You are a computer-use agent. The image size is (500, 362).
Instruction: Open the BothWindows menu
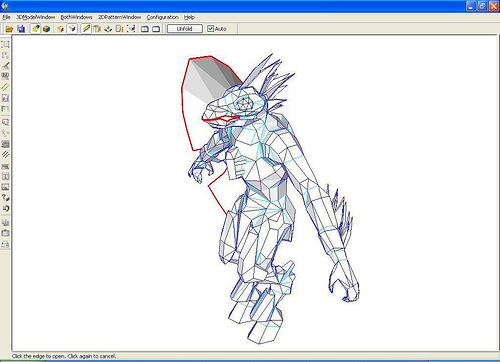76,17
